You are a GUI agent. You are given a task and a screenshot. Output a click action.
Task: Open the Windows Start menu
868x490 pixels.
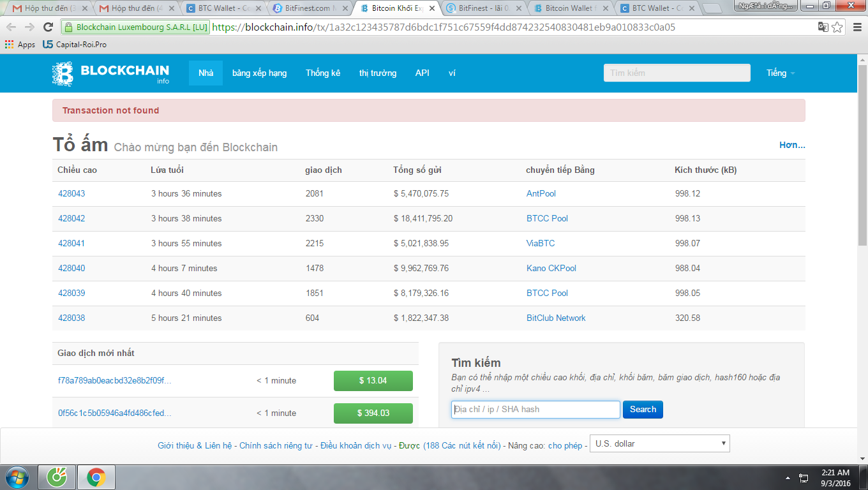tap(17, 477)
